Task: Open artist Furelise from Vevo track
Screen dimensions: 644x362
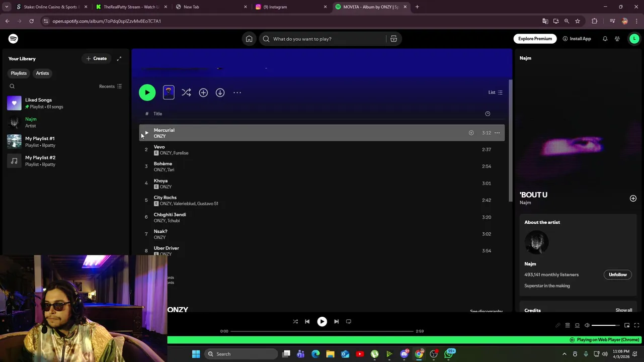Action: click(x=181, y=153)
